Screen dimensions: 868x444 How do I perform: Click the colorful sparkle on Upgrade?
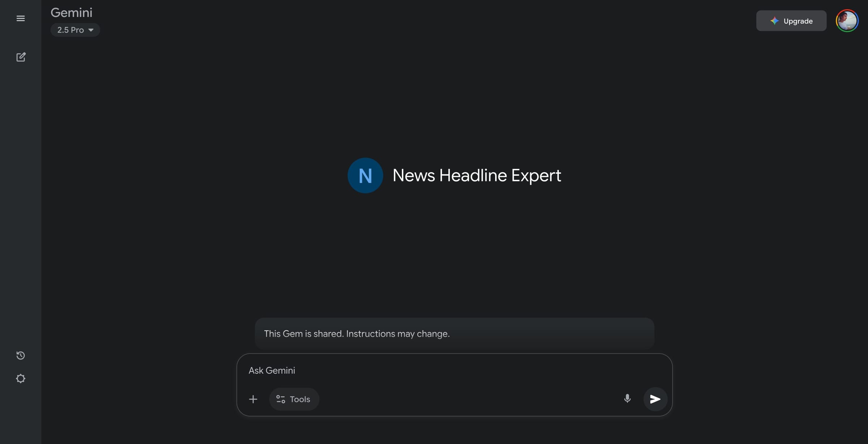[x=774, y=21]
